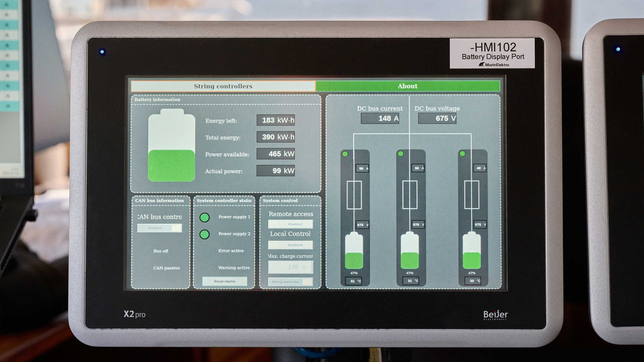Click the Power supply 1 green indicator
Image resolution: width=644 pixels, height=362 pixels.
pos(204,217)
